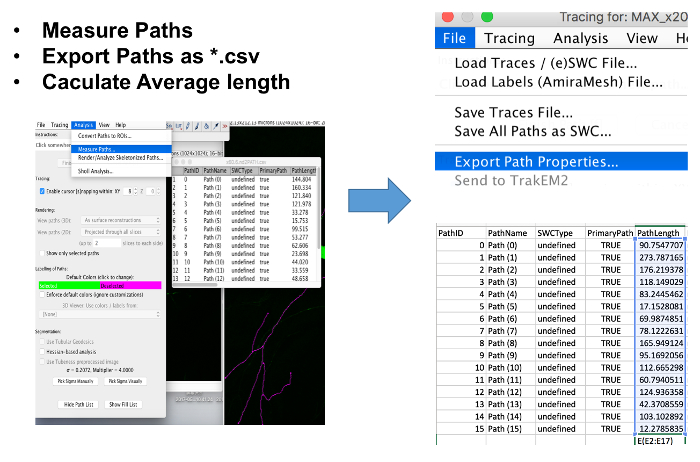This screenshot has width=700, height=462.
Task: Click SWCType header in small results table
Action: tap(242, 171)
